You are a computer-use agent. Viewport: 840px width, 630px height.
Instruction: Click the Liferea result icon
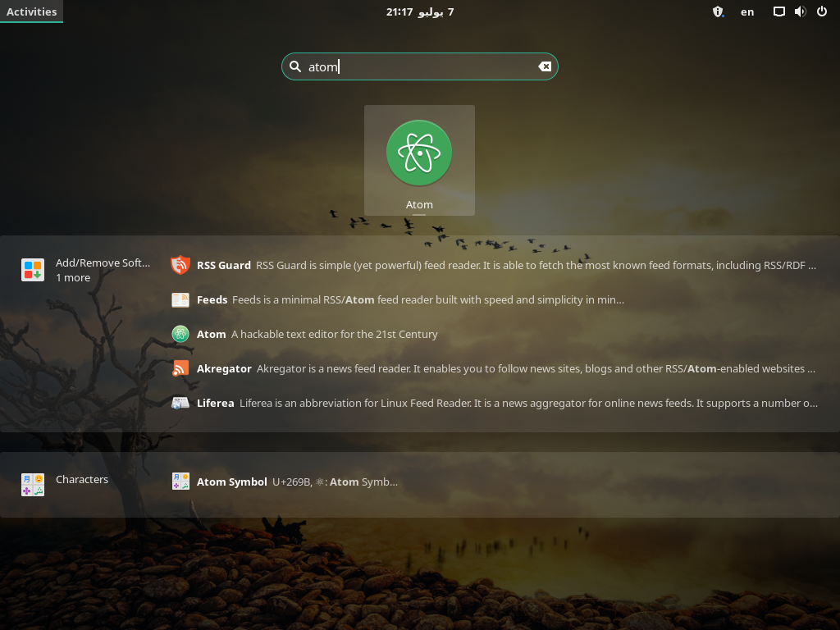coord(180,403)
